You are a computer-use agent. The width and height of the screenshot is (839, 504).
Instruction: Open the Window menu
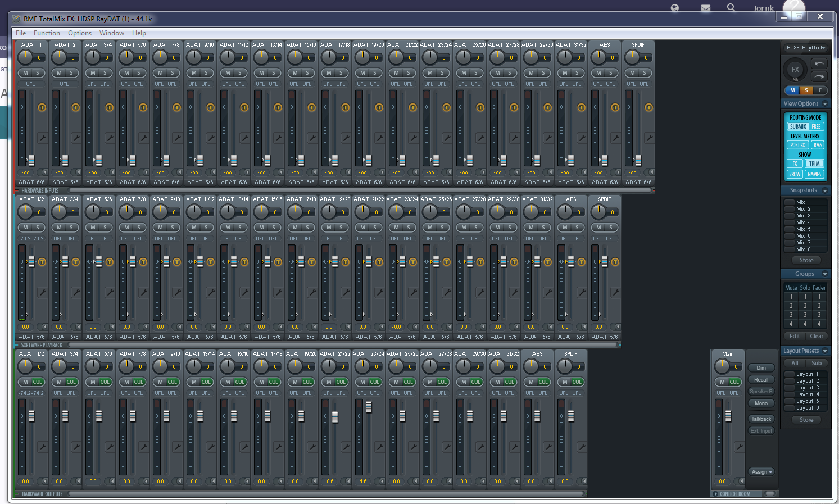pyautogui.click(x=112, y=33)
